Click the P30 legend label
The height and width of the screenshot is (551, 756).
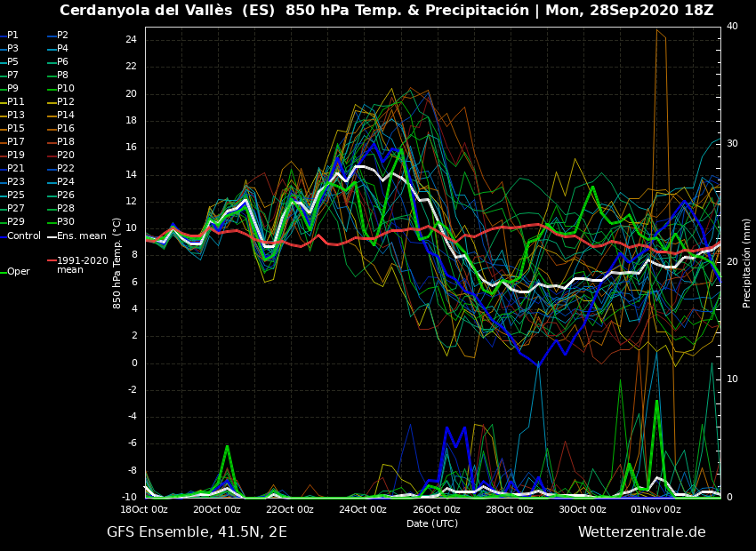(x=66, y=222)
